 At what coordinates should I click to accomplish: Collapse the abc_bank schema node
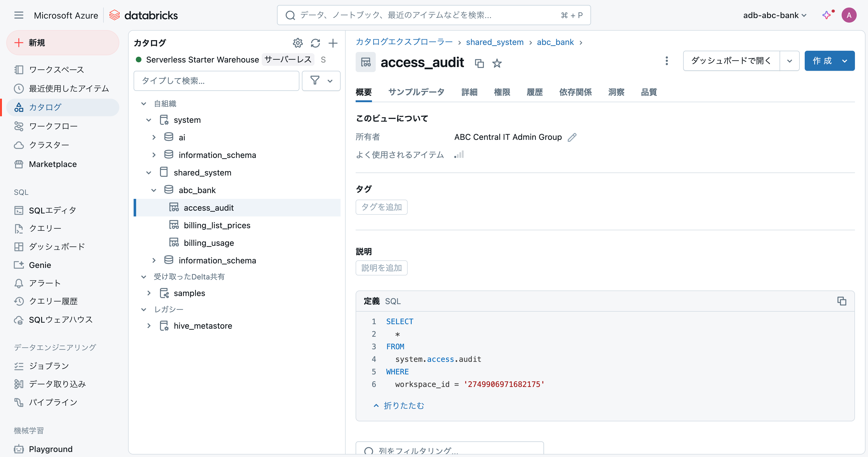[154, 190]
